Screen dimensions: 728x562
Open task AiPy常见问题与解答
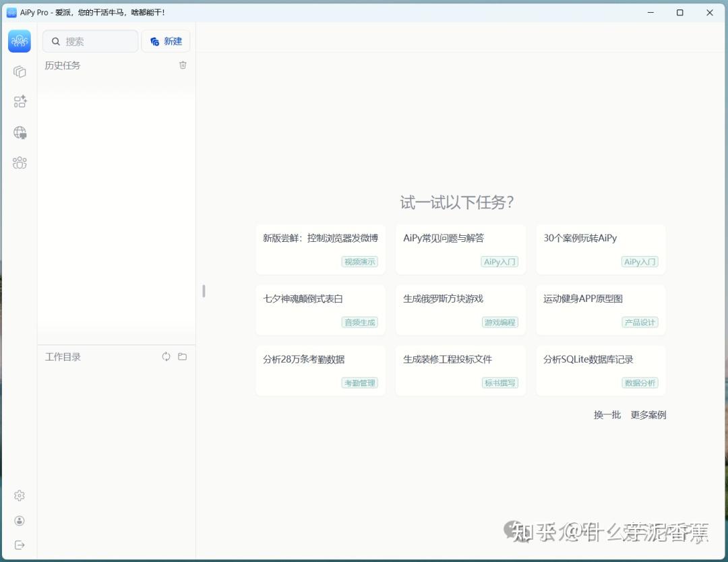point(460,250)
